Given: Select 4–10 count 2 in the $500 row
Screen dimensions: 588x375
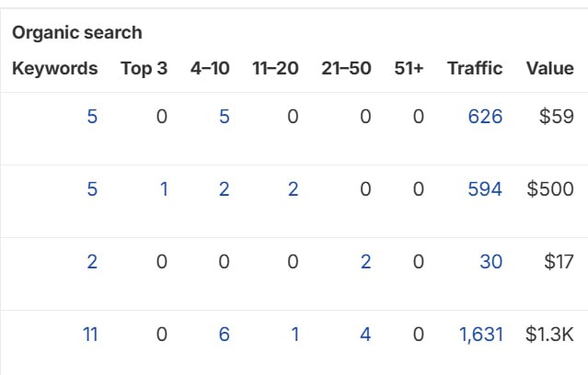Looking at the screenshot, I should (x=225, y=189).
